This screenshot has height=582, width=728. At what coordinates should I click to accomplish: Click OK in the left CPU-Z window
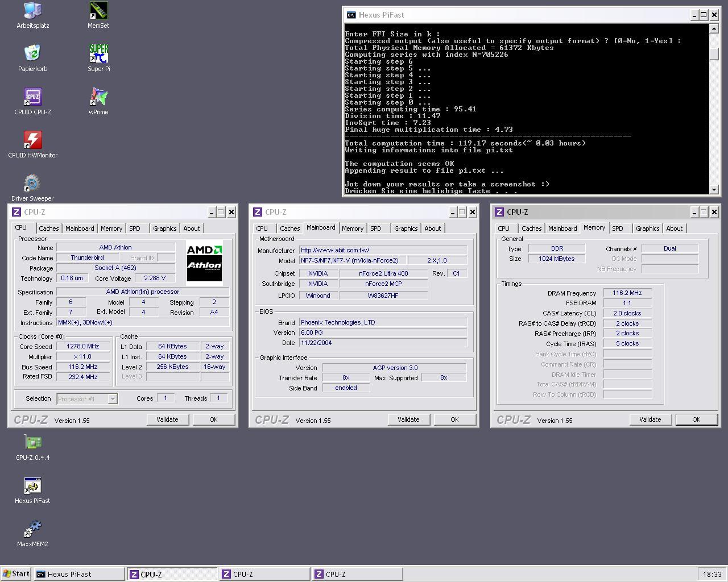tap(213, 419)
